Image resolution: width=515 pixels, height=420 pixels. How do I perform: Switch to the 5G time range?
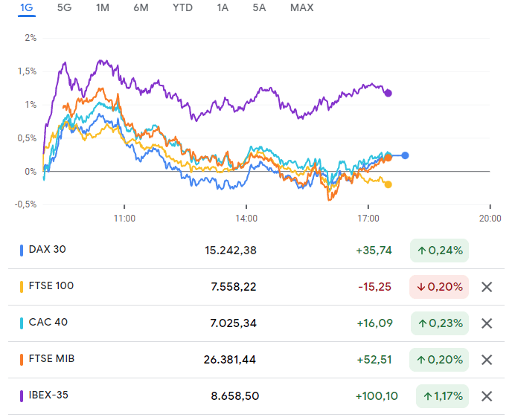coord(64,7)
